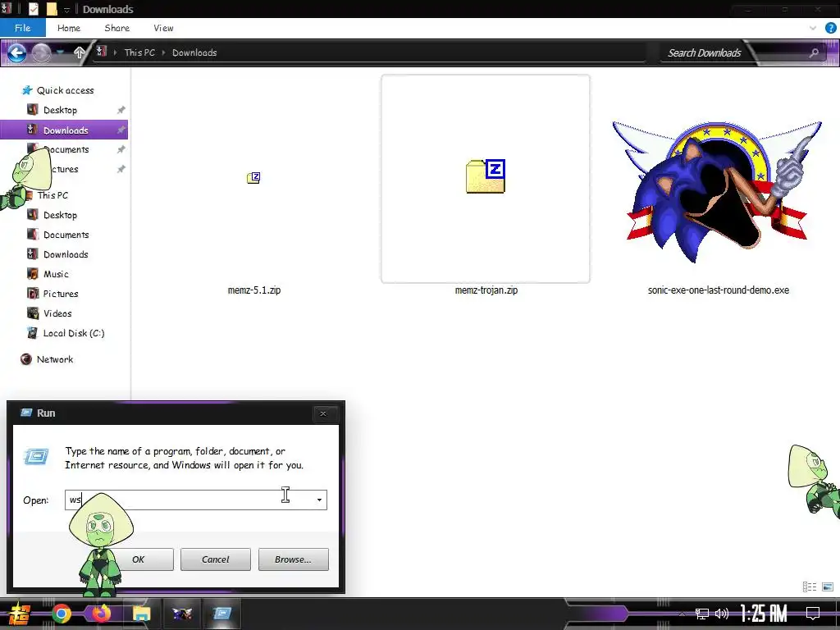840x630 pixels.
Task: Click the Run taskbar icon
Action: pos(221,614)
